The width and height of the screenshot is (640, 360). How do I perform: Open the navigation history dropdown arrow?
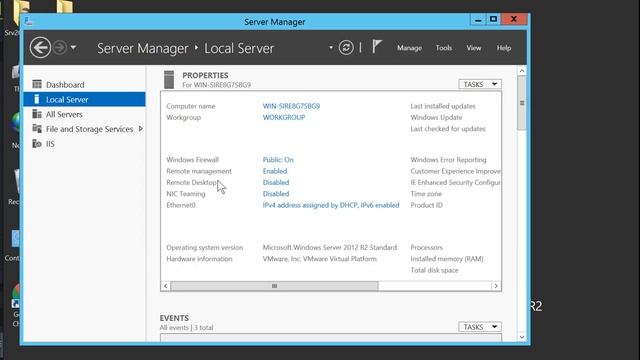tap(73, 48)
